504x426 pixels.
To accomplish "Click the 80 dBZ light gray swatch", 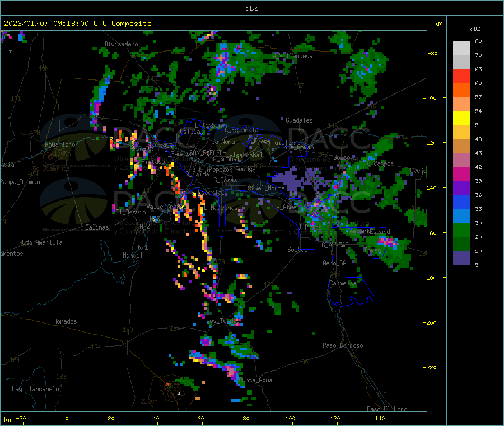I will point(461,48).
